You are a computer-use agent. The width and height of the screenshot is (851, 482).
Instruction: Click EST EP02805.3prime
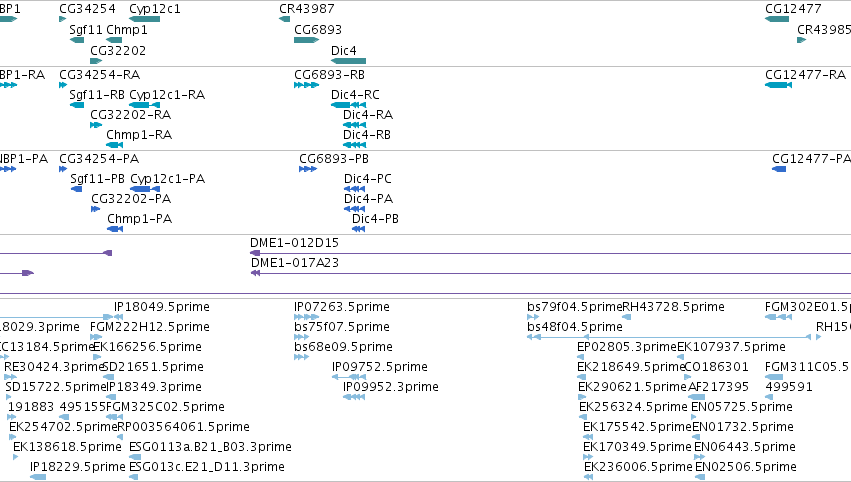point(627,347)
